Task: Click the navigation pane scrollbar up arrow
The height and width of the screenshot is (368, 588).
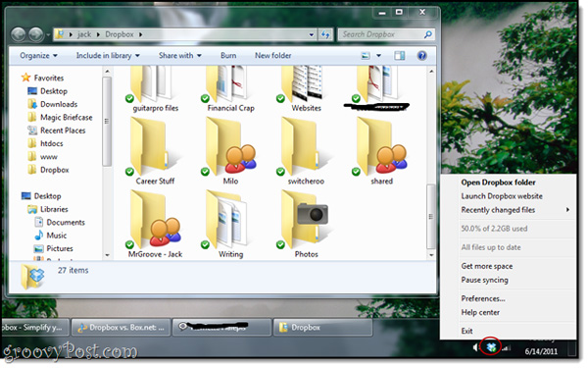Action: pos(107,71)
